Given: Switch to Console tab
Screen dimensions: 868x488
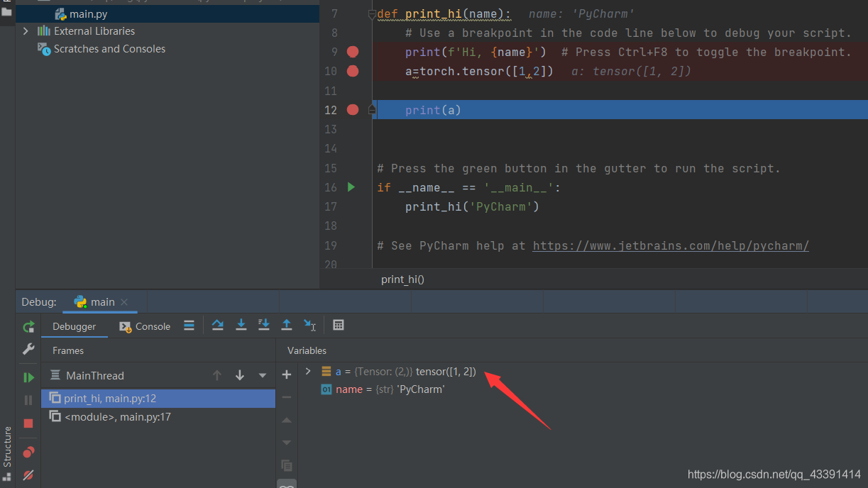Looking at the screenshot, I should click(145, 326).
